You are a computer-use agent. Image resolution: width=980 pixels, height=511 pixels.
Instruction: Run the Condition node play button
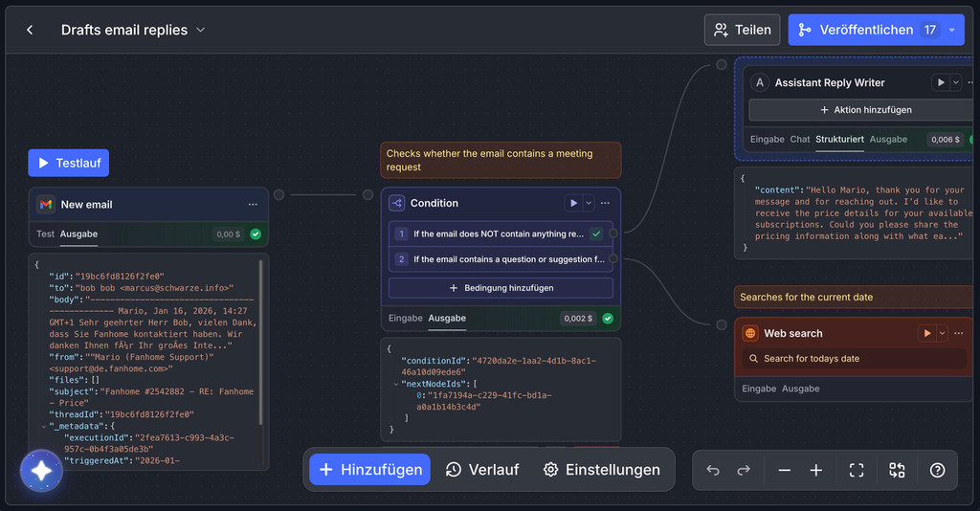[x=573, y=203]
